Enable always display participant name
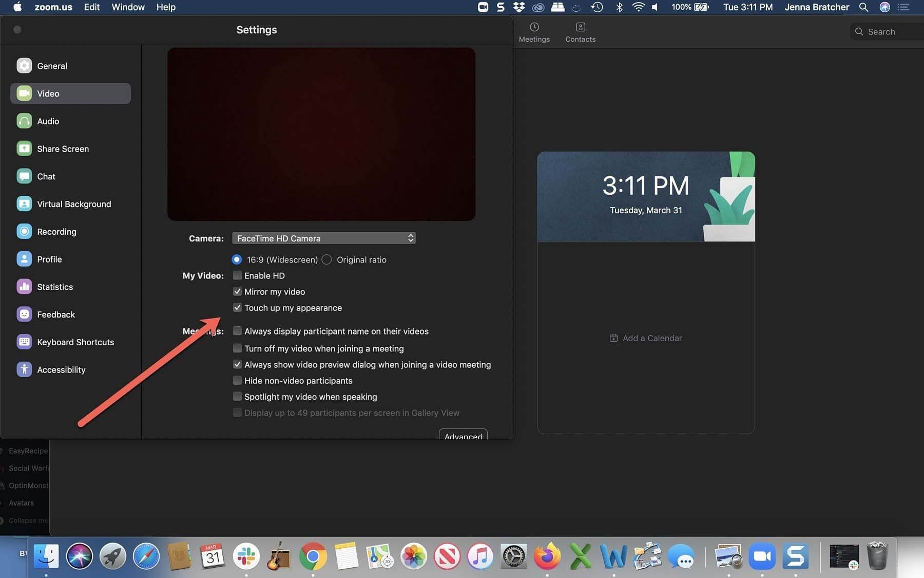The height and width of the screenshot is (578, 924). point(237,331)
